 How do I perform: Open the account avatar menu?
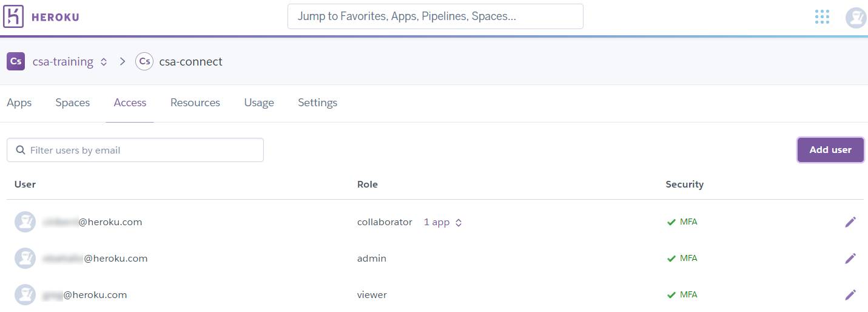pyautogui.click(x=856, y=18)
